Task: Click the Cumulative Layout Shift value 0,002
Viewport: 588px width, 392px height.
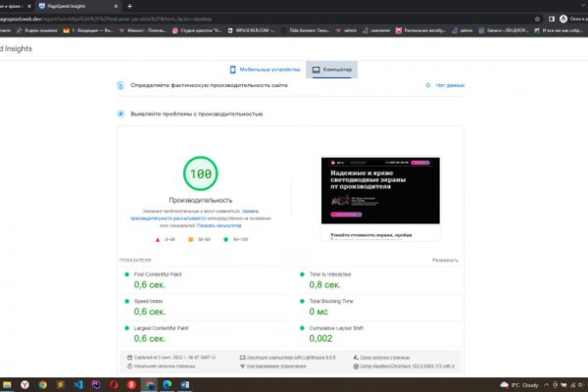Action: click(320, 338)
